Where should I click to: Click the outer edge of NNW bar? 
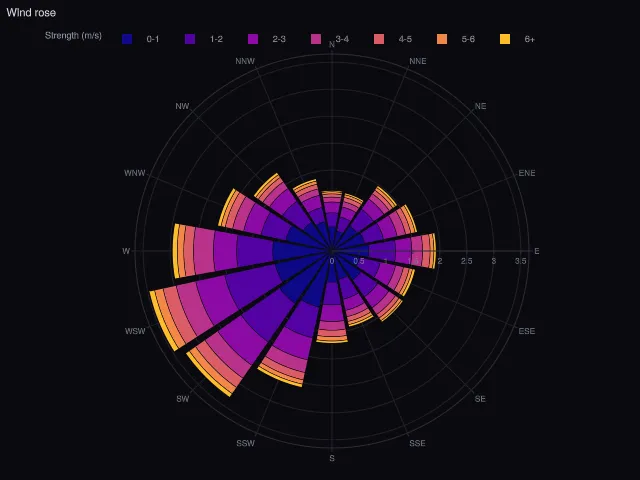pyautogui.click(x=304, y=182)
